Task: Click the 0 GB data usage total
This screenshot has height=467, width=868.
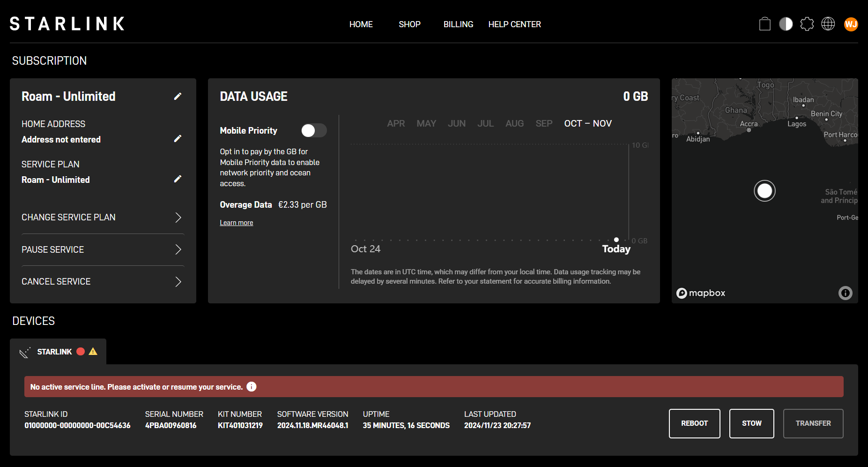Action: point(636,97)
